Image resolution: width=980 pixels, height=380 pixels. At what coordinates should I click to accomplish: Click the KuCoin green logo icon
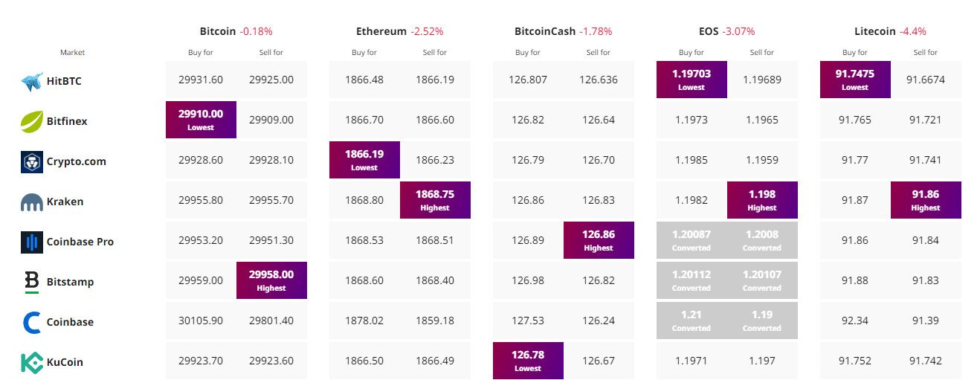click(x=32, y=362)
